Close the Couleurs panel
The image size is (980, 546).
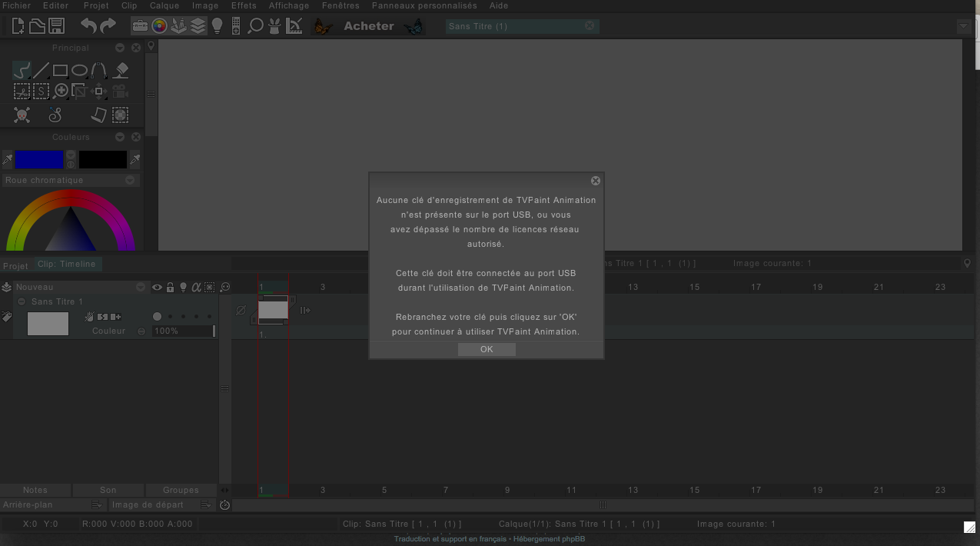click(x=136, y=137)
